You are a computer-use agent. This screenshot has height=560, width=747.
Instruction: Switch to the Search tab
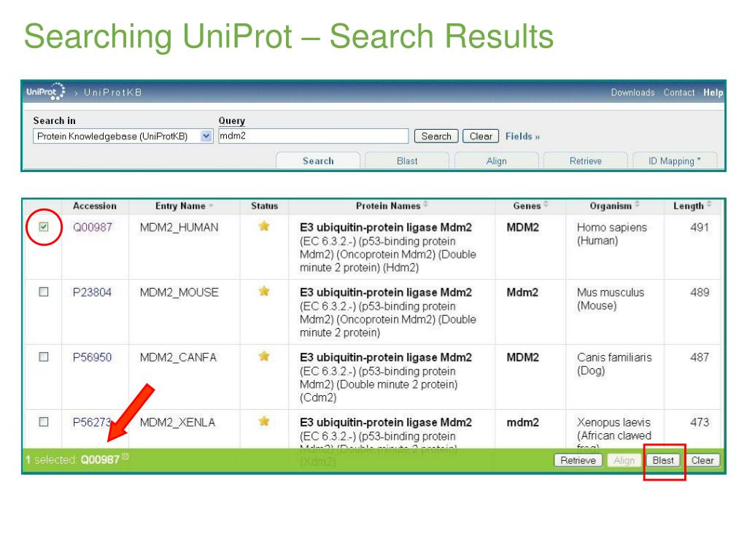pos(318,161)
